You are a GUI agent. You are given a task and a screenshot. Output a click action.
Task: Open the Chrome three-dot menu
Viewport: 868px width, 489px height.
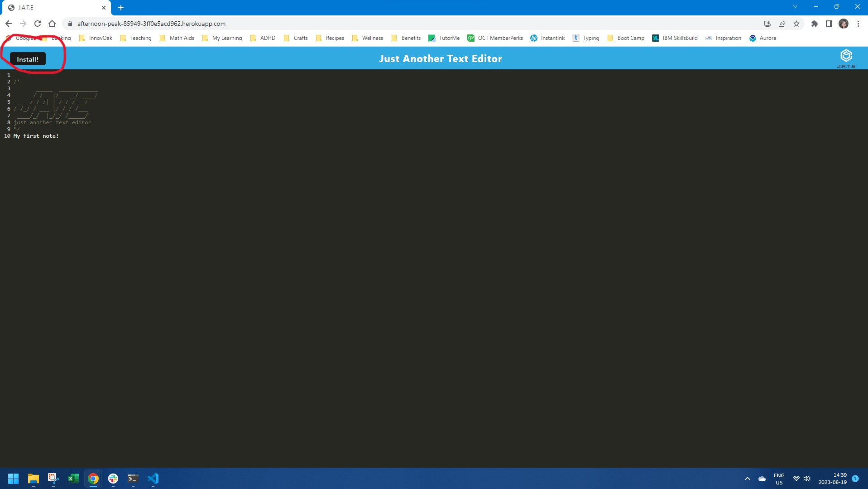click(x=858, y=23)
